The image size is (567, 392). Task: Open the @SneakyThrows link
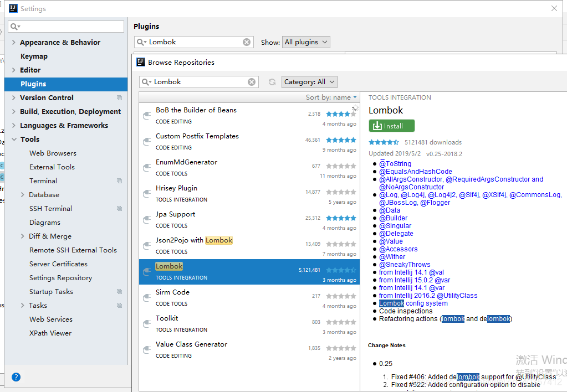click(405, 265)
